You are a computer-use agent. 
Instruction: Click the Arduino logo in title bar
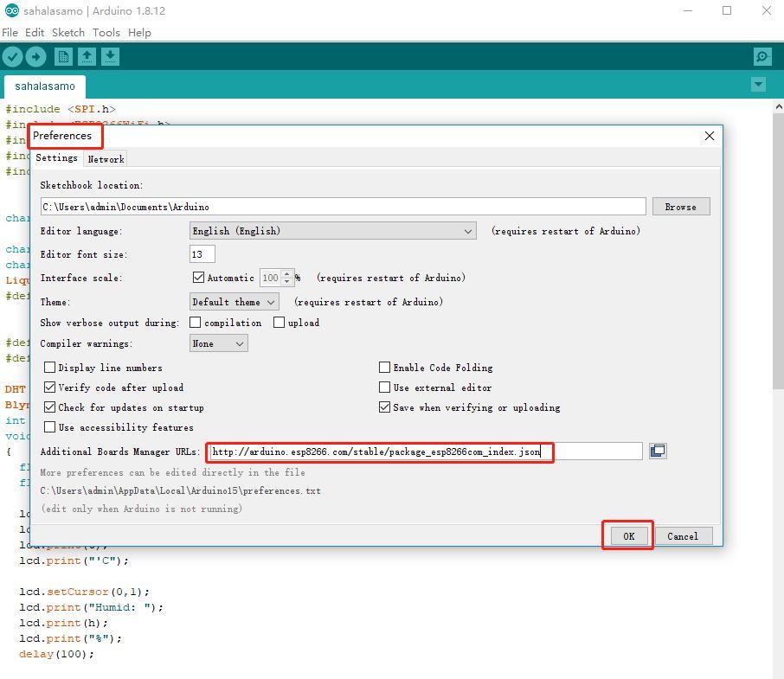click(11, 10)
